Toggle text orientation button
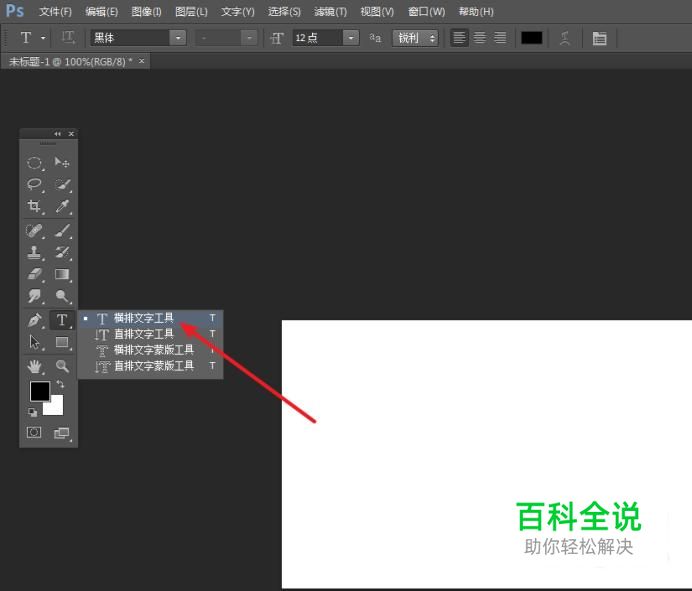Viewport: 692px width, 591px height. click(68, 38)
